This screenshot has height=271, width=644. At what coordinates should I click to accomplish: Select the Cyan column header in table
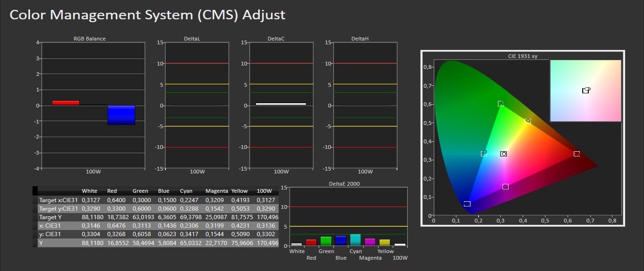(x=187, y=191)
